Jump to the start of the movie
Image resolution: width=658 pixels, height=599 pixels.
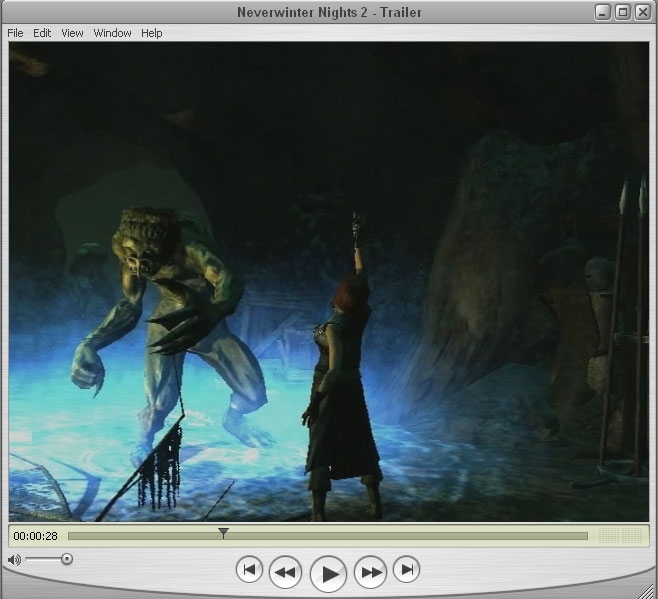click(249, 570)
